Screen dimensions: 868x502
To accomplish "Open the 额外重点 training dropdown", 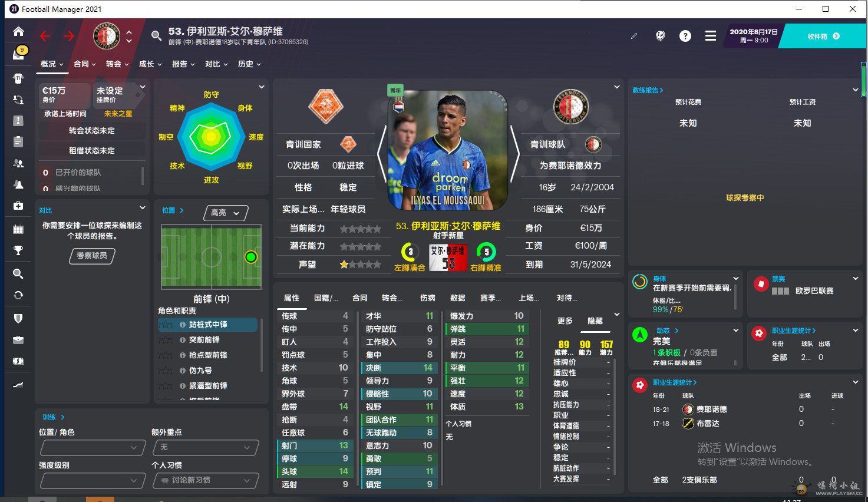I will click(x=206, y=448).
